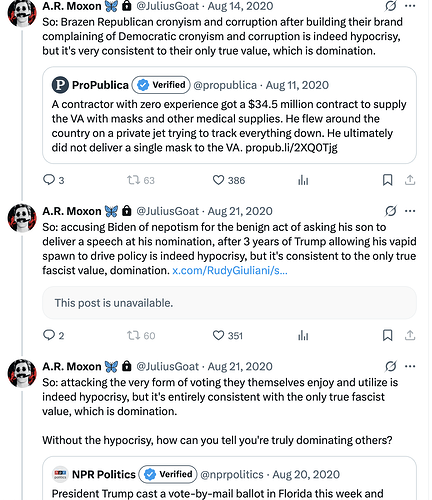The image size is (432, 500).
Task: Click the Grok icon on Aug 14 post
Action: click(x=391, y=6)
